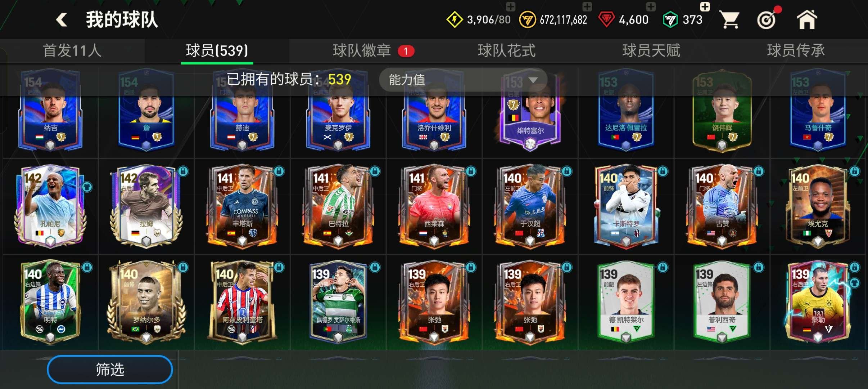This screenshot has width=868, height=389.
Task: Go back using the arrow beside 我的球队
Action: click(62, 19)
